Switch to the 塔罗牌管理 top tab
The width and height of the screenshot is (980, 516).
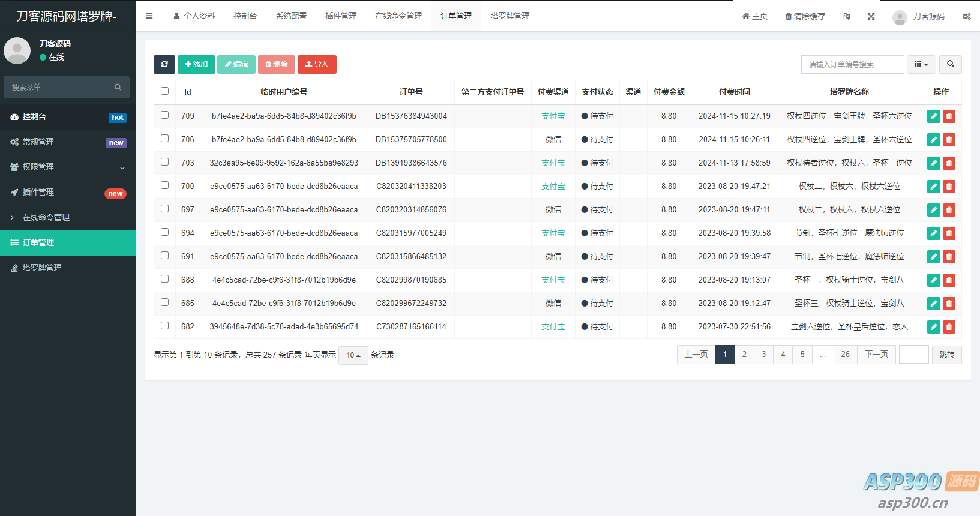click(x=510, y=16)
